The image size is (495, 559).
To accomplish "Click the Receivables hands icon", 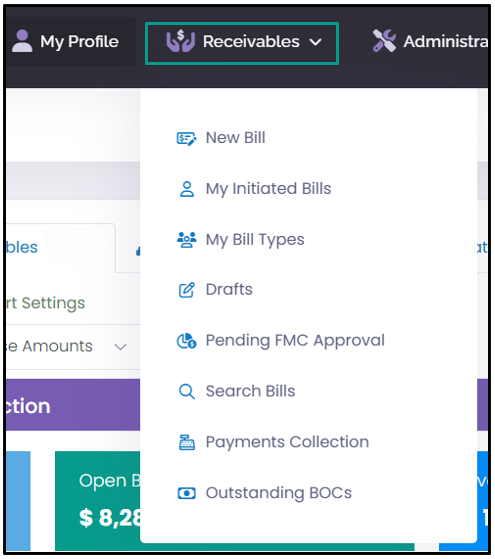I will point(180,42).
